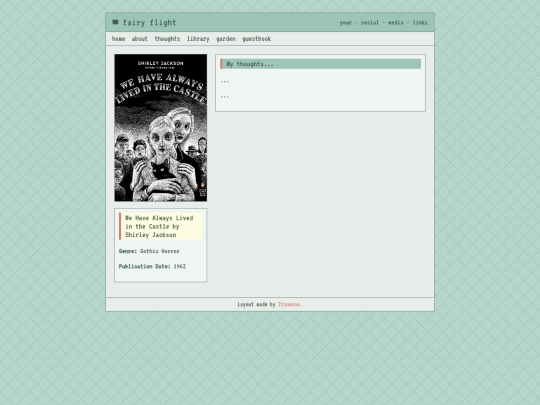Visit the garden page
Viewport: 540px width, 405px height.
click(x=226, y=39)
